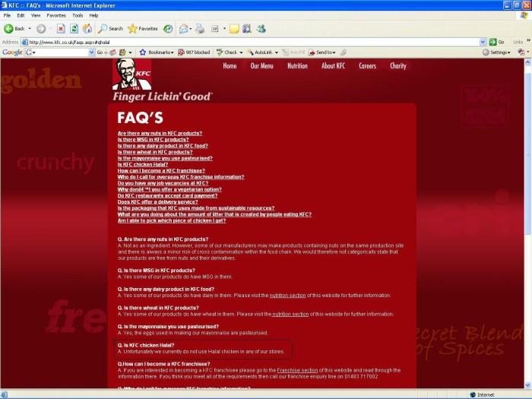Stop page loading with the red X icon
This screenshot has width=532, height=399.
[x=62, y=28]
